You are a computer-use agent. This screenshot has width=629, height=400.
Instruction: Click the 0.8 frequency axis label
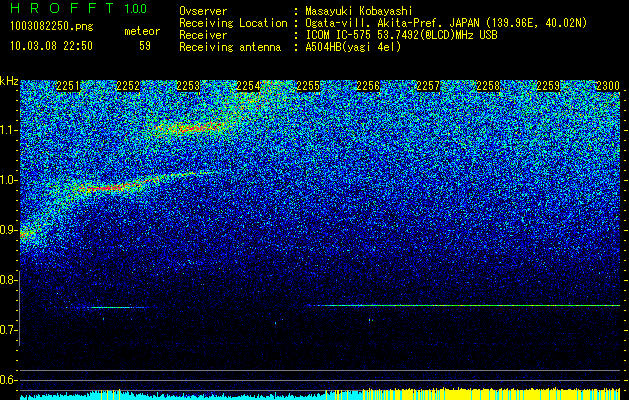(x=8, y=280)
